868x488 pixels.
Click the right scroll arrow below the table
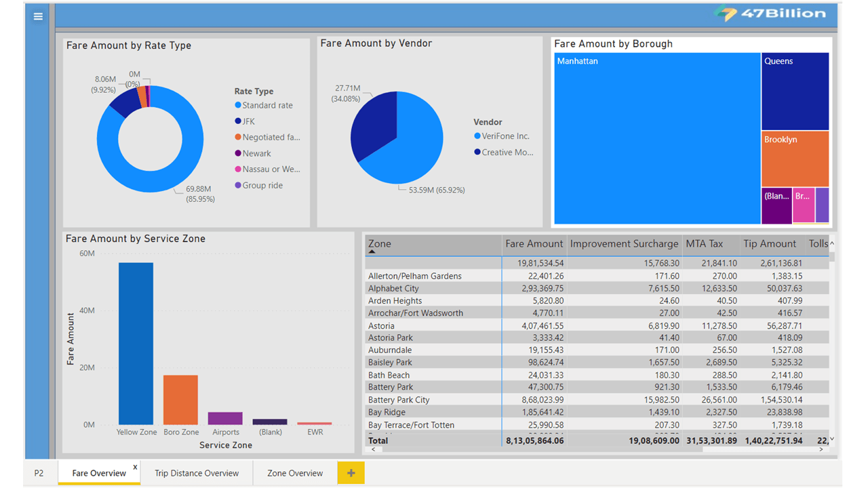[x=821, y=449]
